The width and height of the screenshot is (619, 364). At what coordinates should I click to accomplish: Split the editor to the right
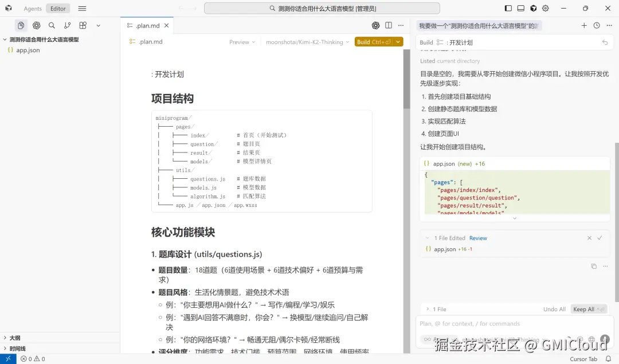389,25
